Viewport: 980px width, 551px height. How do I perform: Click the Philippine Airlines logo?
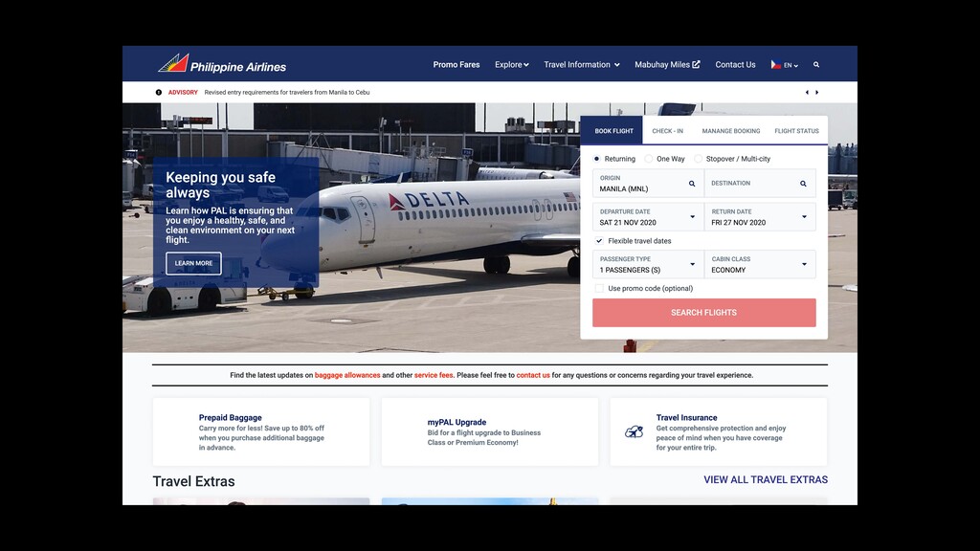point(222,63)
